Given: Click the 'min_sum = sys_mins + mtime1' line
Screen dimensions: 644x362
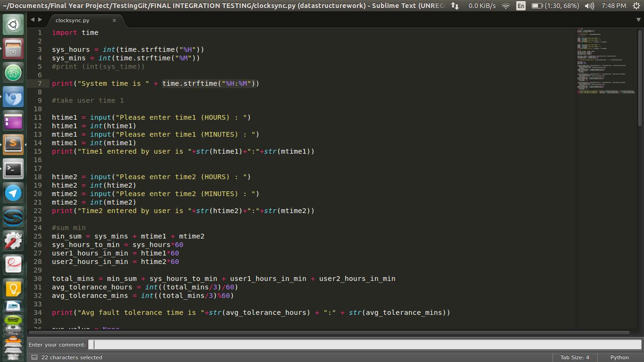Looking at the screenshot, I should [128, 236].
